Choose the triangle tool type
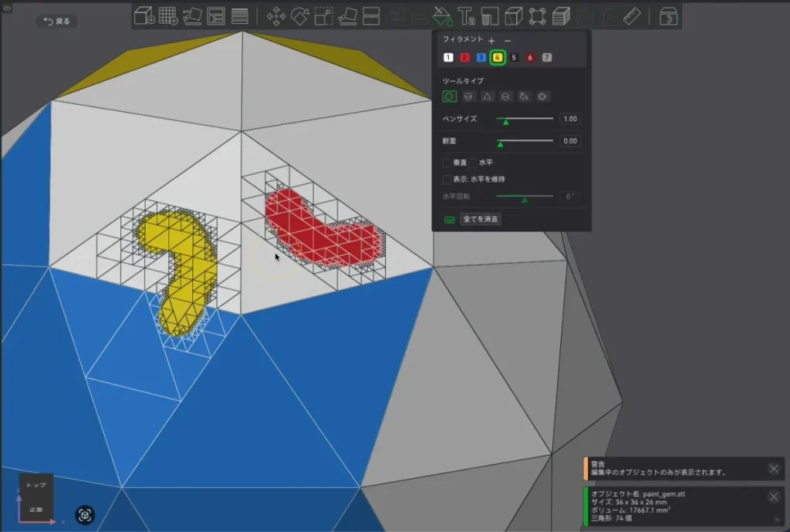 pyautogui.click(x=487, y=96)
